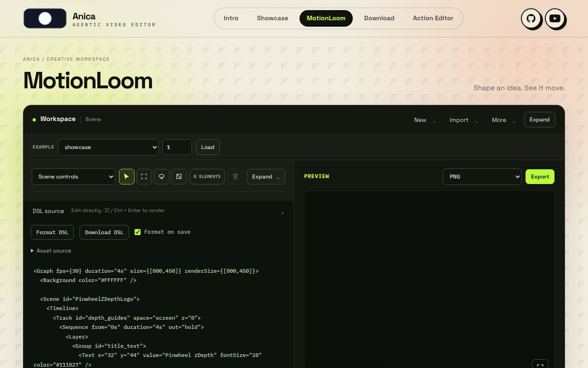Click the Download DSL button

104,232
